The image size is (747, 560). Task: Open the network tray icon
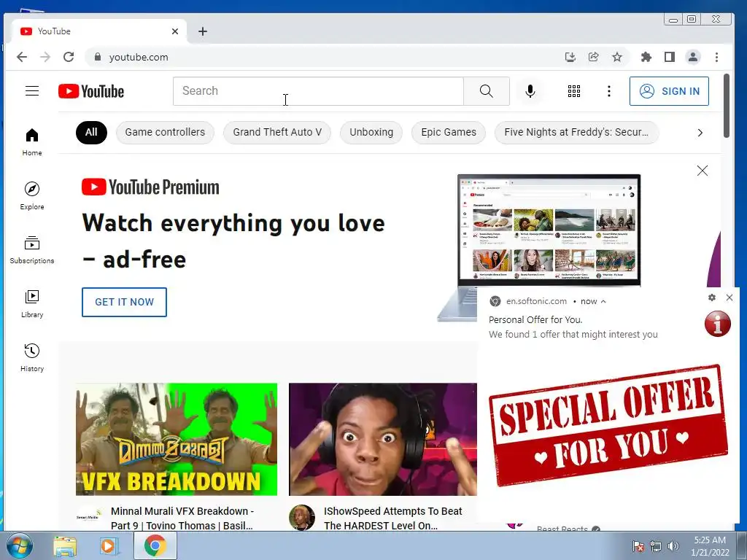coord(656,546)
